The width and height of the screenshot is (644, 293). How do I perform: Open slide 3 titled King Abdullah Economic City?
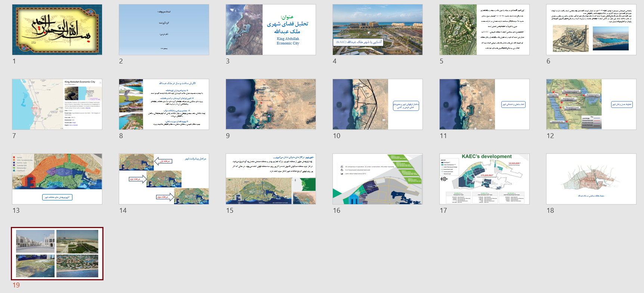click(x=271, y=30)
